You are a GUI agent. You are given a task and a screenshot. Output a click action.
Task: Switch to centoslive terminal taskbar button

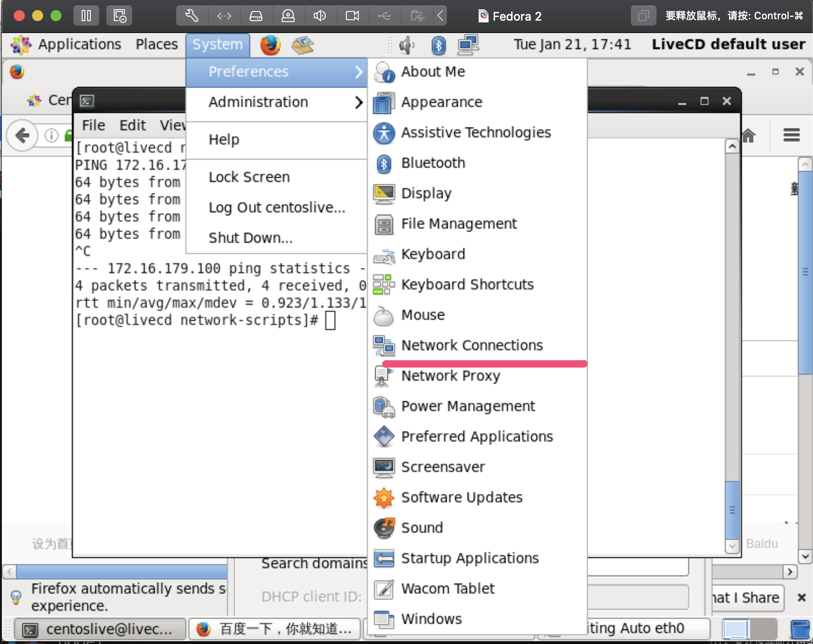[x=100, y=629]
